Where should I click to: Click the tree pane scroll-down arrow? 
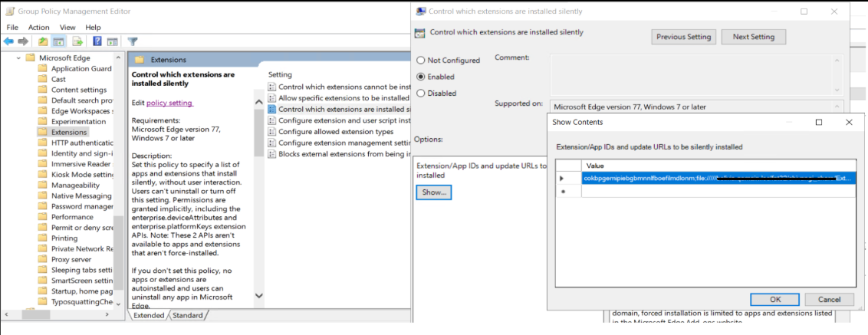click(118, 303)
